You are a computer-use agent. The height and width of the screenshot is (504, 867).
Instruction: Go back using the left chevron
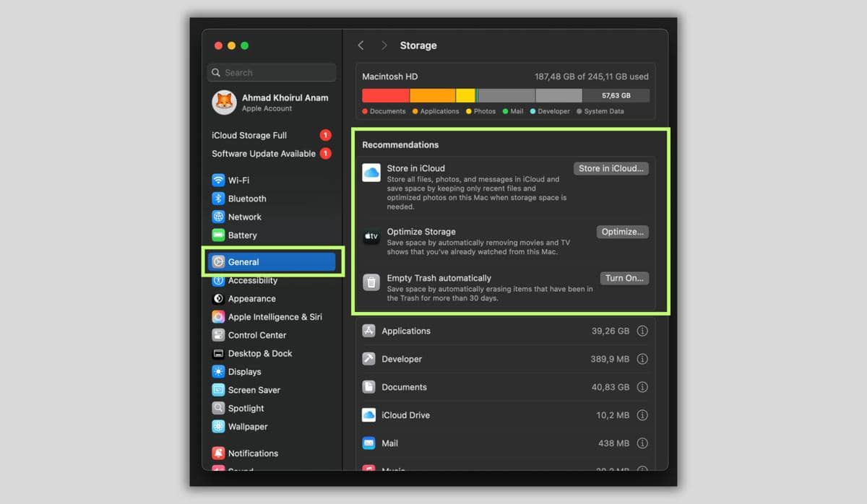(x=361, y=45)
